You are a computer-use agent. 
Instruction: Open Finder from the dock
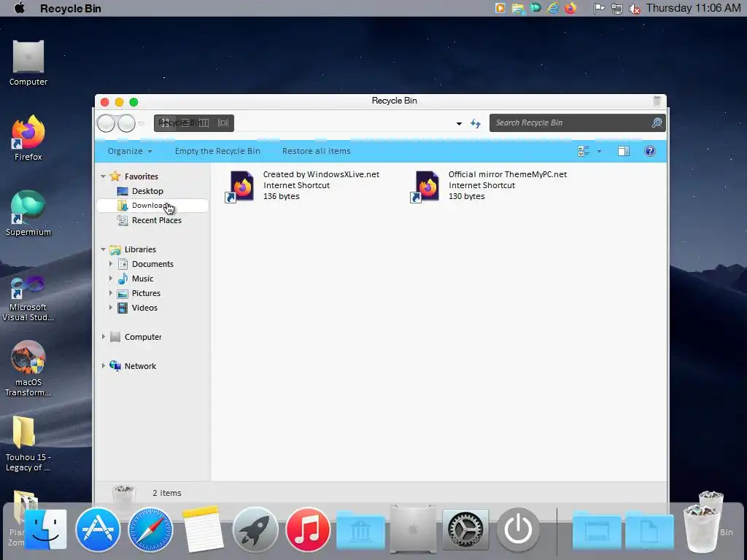click(45, 529)
